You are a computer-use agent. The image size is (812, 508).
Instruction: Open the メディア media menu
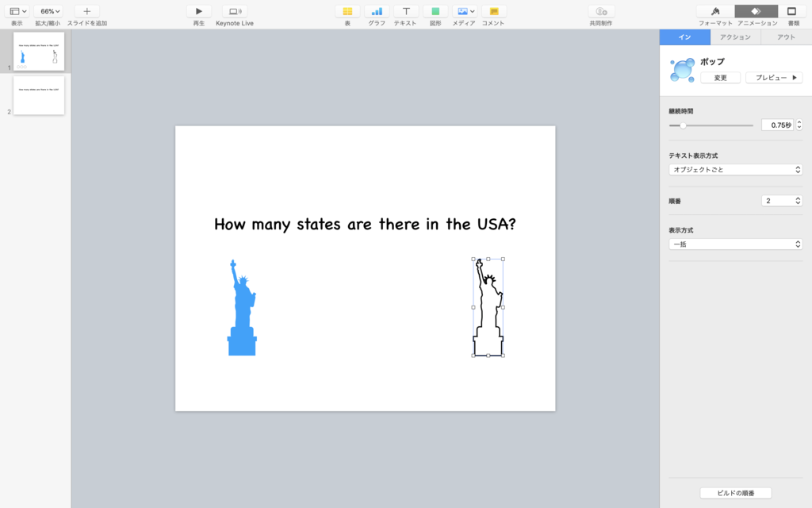pos(465,11)
